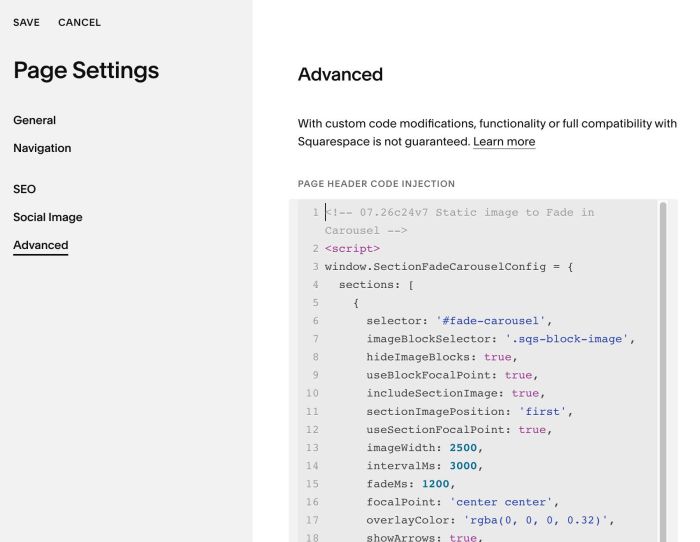Viewport: 700px width, 542px height.
Task: Click the overlayColor rgba value
Action: (536, 520)
